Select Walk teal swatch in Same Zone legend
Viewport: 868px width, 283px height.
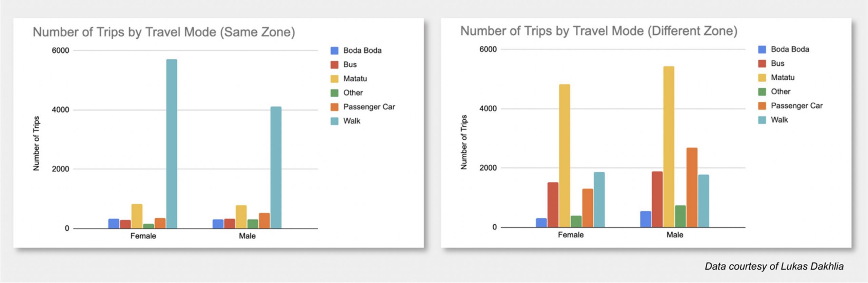(334, 121)
